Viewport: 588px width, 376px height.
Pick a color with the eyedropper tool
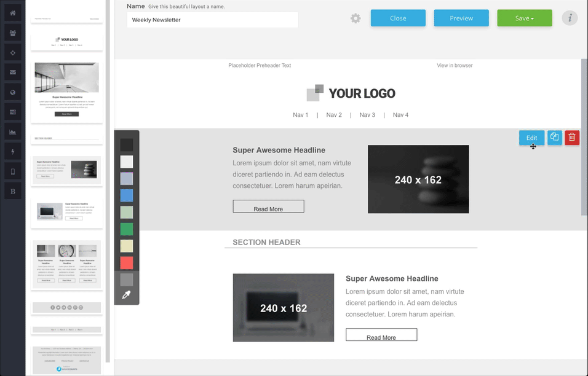(126, 296)
